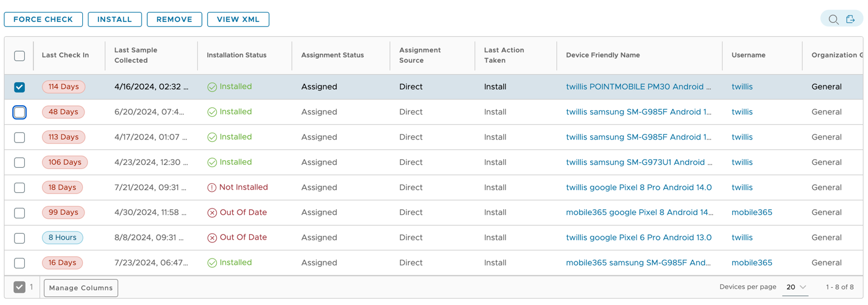Open the Devices per page dropdown
868x305 pixels.
(x=796, y=287)
